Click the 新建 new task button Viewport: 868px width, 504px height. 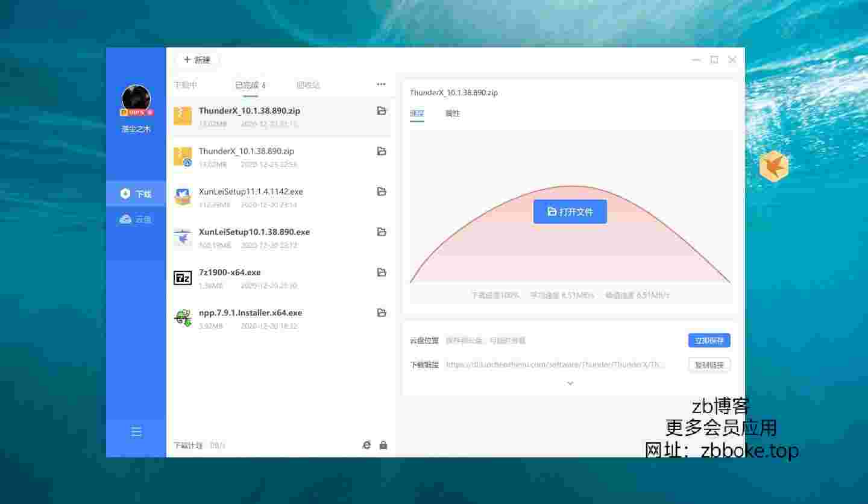(x=197, y=60)
